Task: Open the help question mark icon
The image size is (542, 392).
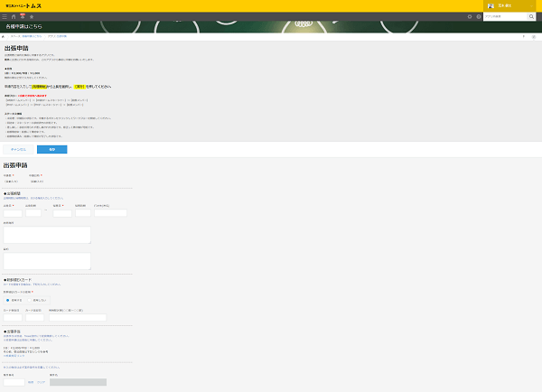Action: [479, 16]
